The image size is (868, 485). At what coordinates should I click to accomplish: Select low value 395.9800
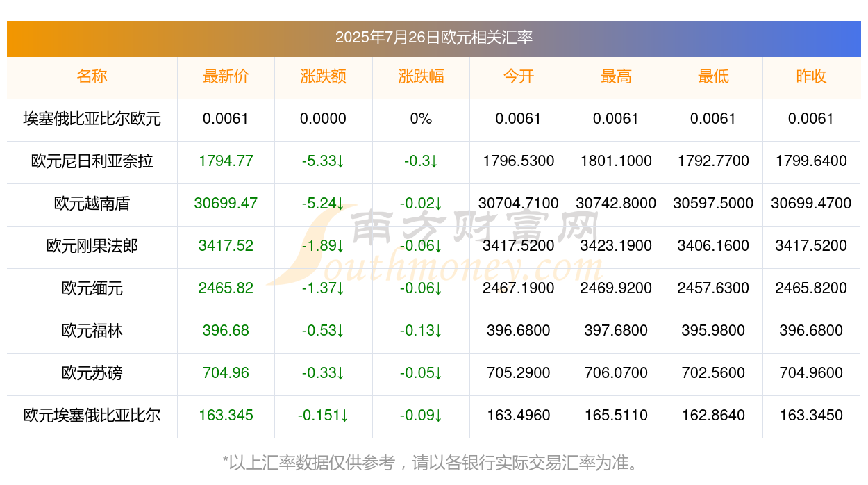click(713, 331)
